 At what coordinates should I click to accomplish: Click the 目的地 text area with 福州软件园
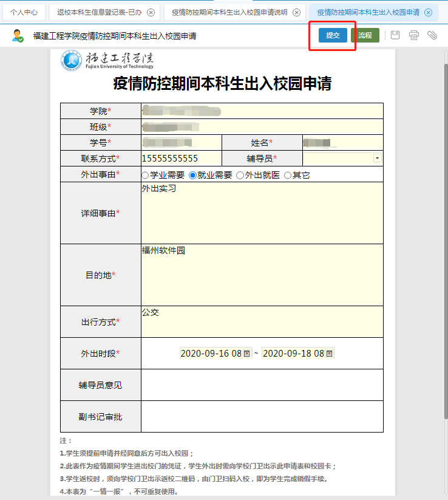tap(262, 275)
